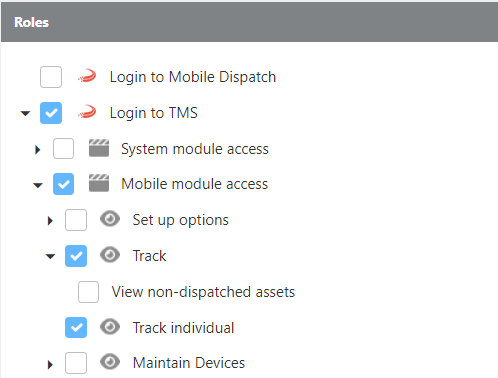Click the clapperboard icon for System module access
Viewport: 498px width, 378px height.
(x=99, y=148)
